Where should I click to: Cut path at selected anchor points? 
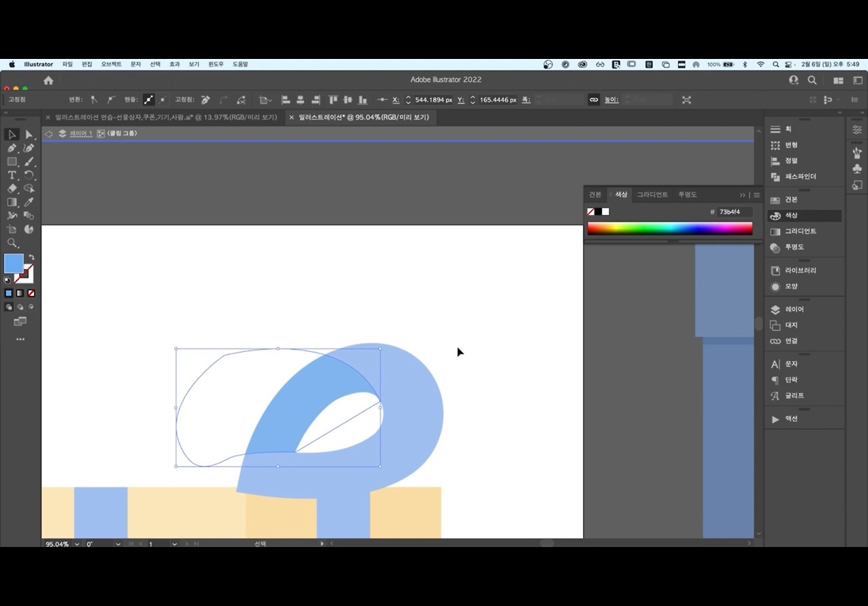(241, 100)
